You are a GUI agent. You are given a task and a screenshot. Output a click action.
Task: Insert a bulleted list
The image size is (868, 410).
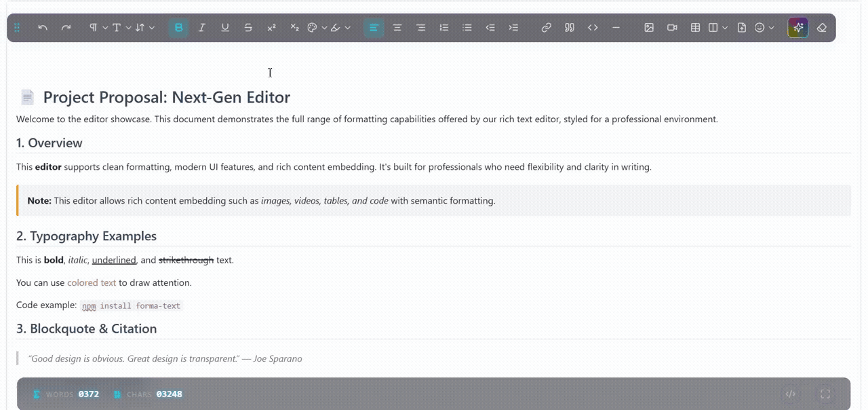[x=467, y=28]
